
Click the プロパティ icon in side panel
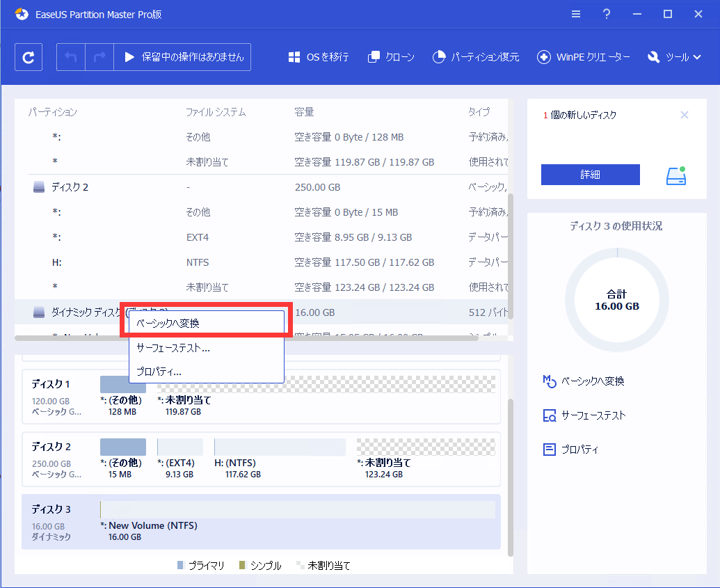click(549, 450)
